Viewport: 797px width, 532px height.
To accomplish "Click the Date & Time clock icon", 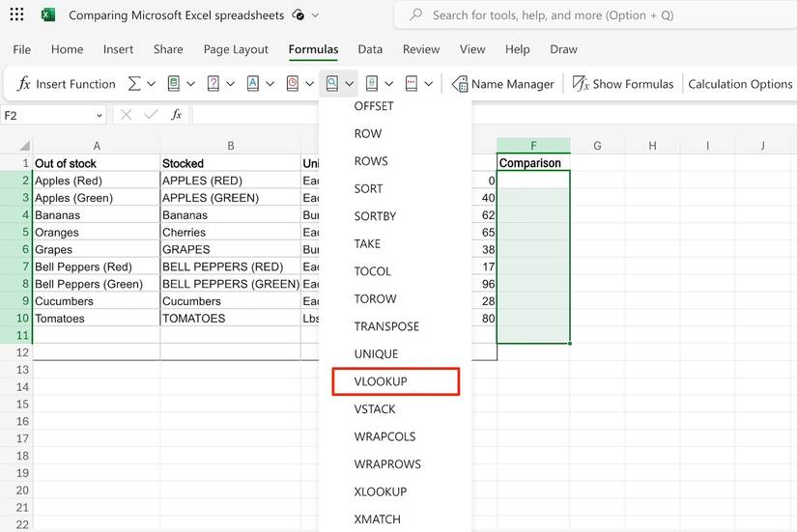I will click(x=293, y=84).
